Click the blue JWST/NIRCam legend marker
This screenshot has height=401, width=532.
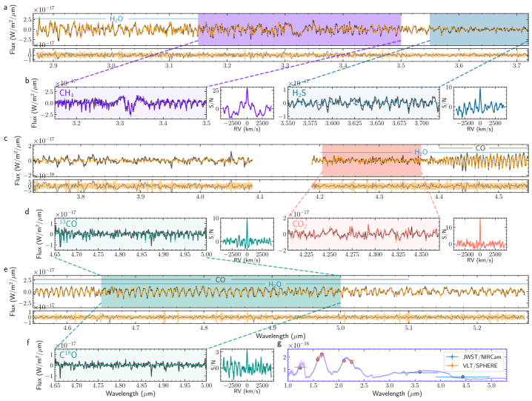(453, 357)
